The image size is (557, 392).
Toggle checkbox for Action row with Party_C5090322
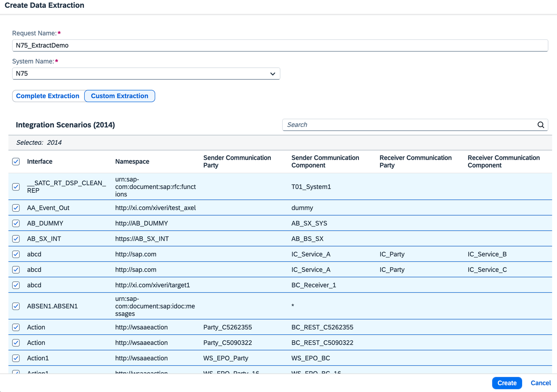pos(16,343)
